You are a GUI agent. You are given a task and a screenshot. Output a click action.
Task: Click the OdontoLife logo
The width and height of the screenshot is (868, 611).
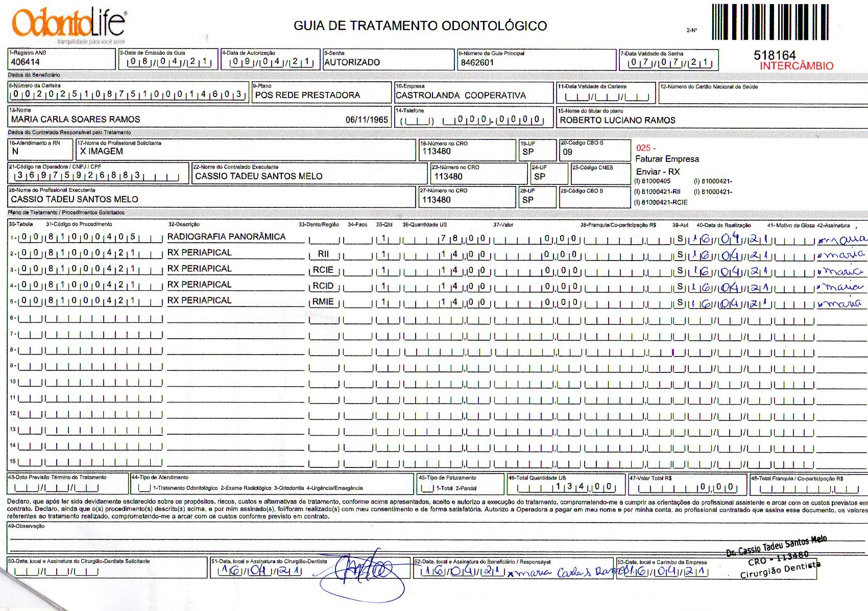coord(69,26)
